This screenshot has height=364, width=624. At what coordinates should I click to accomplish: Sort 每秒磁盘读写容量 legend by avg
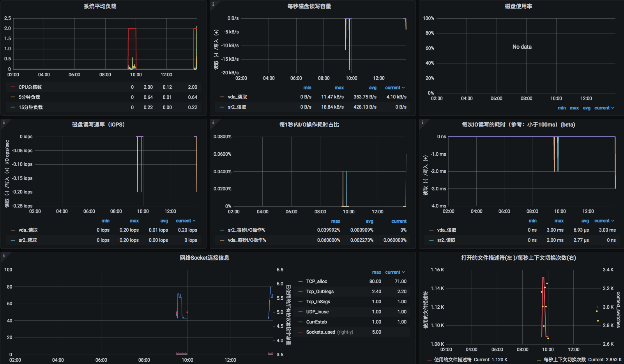(x=373, y=88)
